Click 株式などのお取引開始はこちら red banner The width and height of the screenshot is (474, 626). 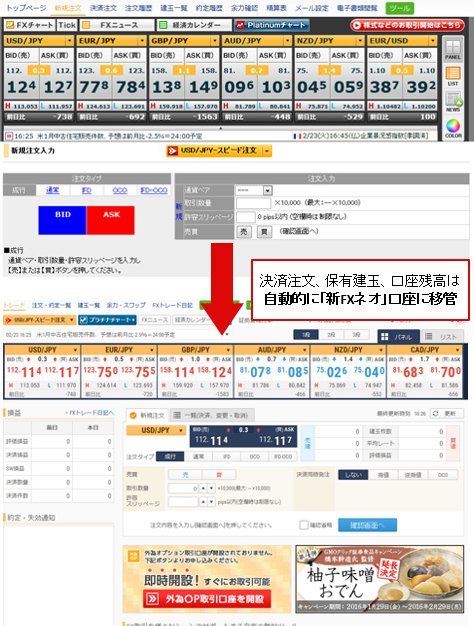(407, 25)
